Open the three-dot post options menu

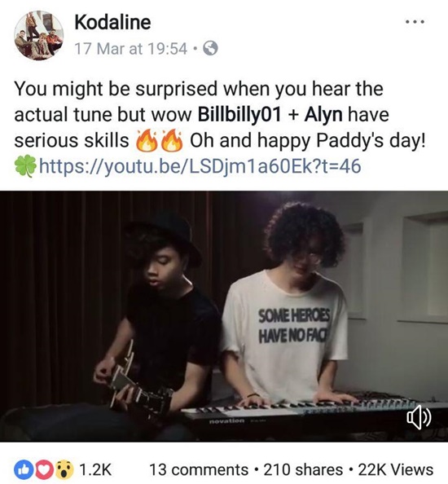pyautogui.click(x=415, y=22)
